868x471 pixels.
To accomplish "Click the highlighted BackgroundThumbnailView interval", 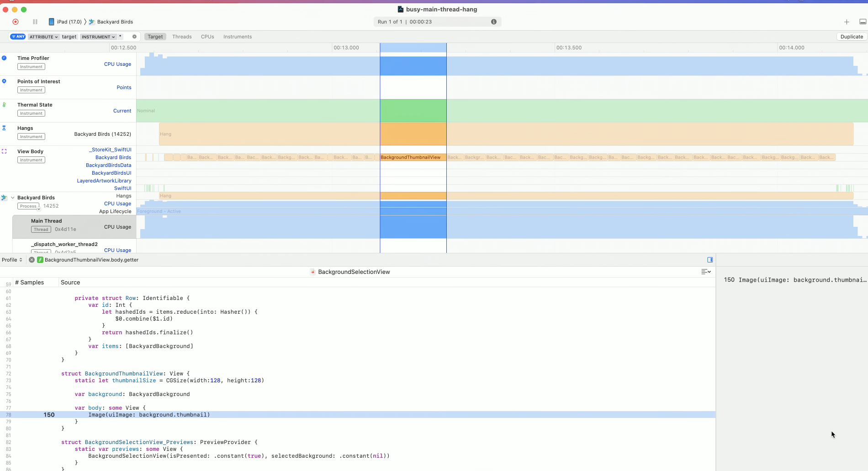I will coord(413,157).
